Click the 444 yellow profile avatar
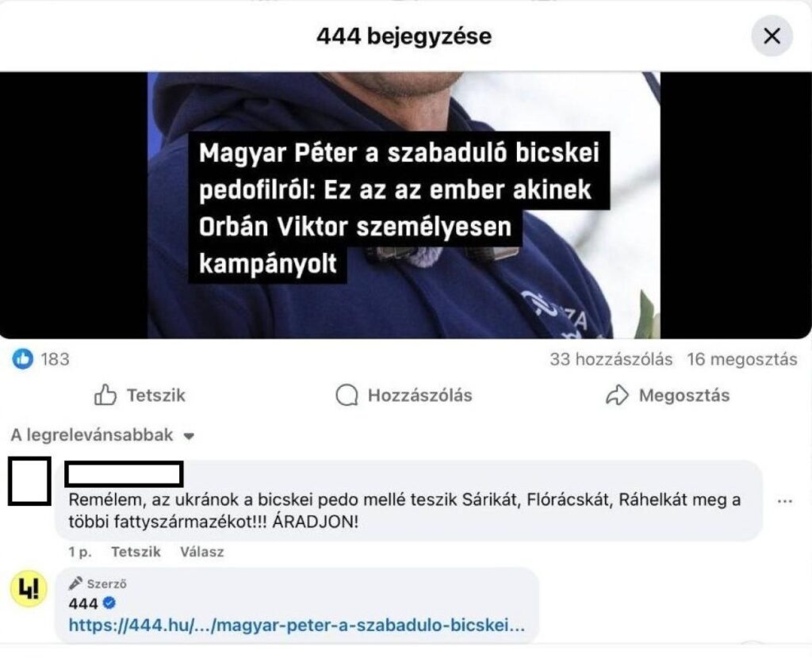Screen dimensions: 812x658 tap(29, 589)
